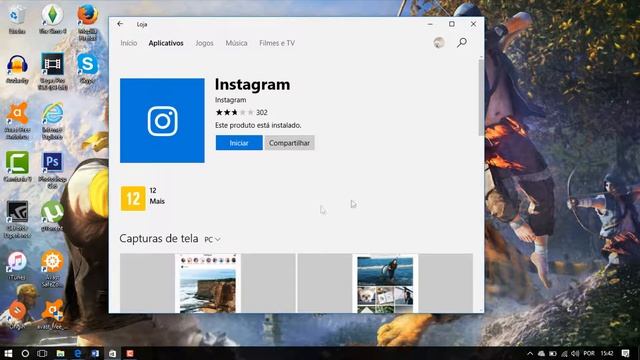Open iTunes desktop shortcut
Screen dimensions: 640x360
(x=17, y=265)
